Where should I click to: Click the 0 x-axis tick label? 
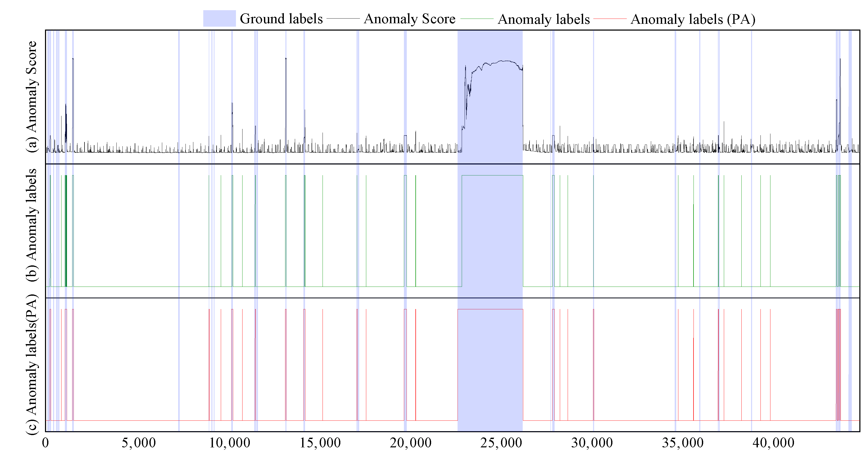pos(46,443)
